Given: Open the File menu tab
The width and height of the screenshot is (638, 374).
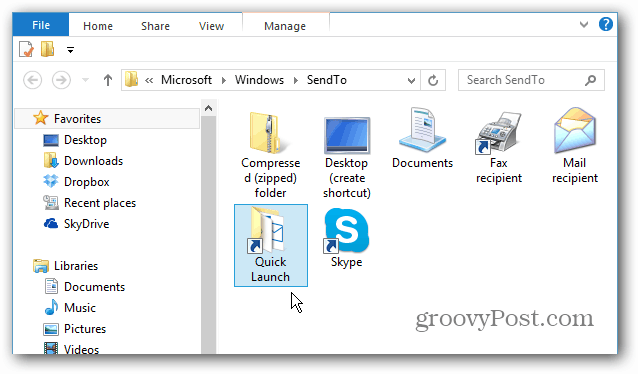Looking at the screenshot, I should tap(41, 25).
